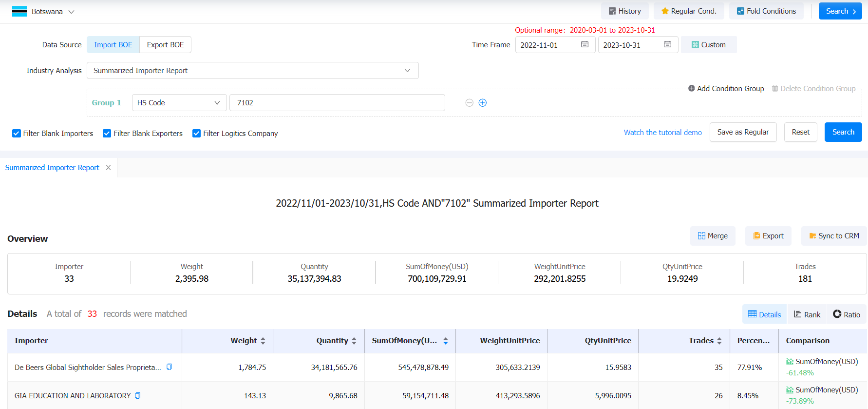
Task: Open start date calendar icon
Action: point(585,45)
